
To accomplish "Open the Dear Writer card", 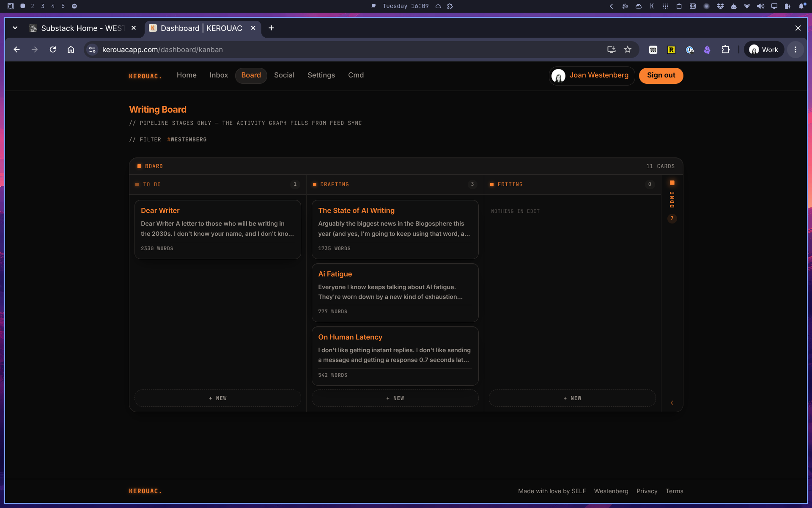I will pos(217,229).
